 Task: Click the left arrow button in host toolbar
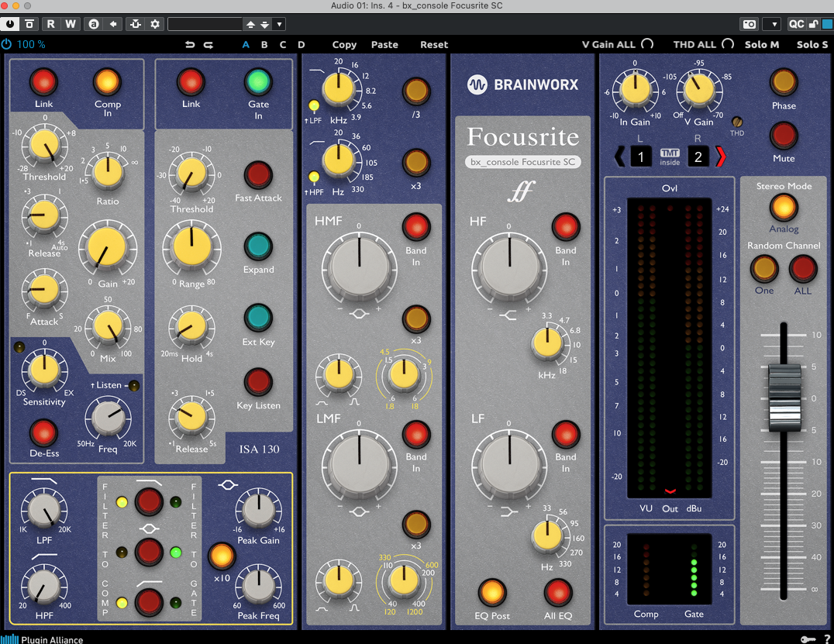click(112, 24)
